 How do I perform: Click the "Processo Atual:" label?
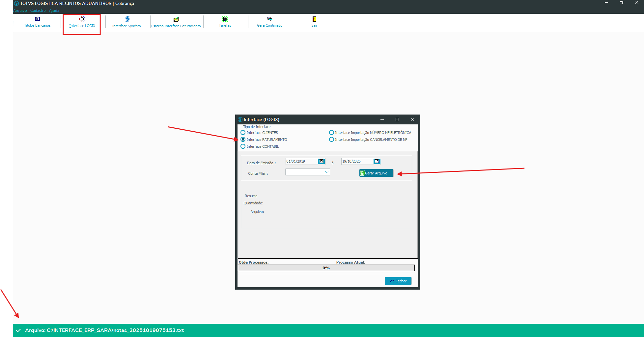point(350,262)
